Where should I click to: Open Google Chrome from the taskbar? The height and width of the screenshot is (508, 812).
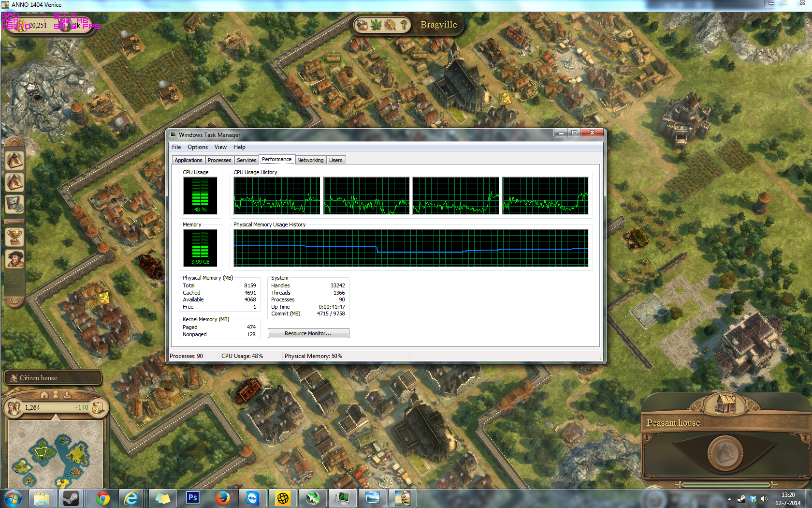102,498
